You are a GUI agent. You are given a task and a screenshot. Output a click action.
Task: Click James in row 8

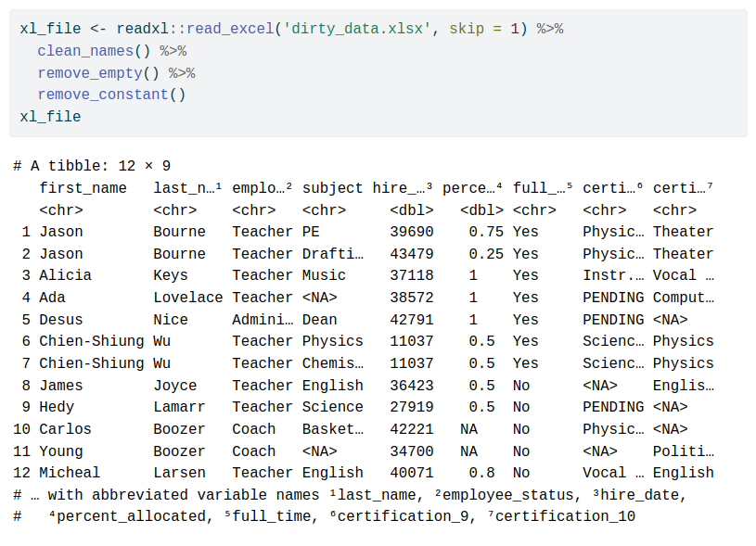coord(60,386)
